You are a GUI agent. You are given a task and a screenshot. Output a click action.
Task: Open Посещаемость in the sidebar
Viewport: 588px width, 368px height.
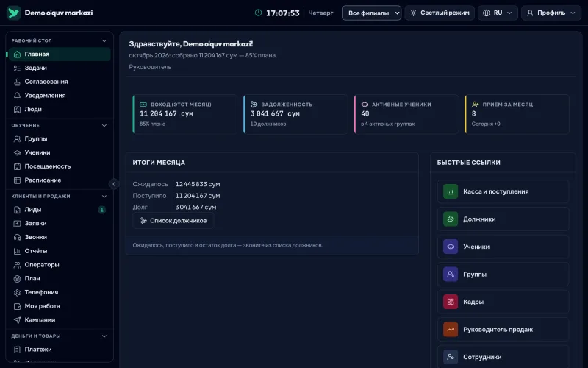tap(60, 166)
